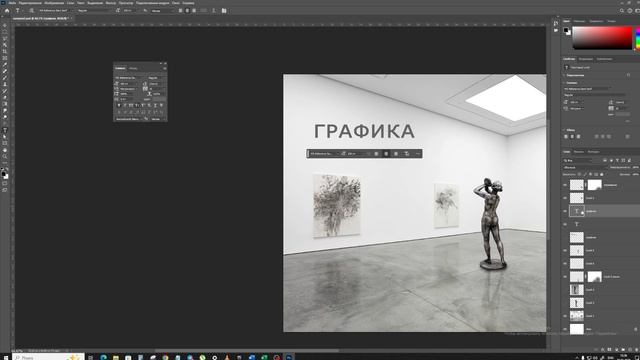
Task: Click the Фон layer thumbnail
Action: pyautogui.click(x=577, y=329)
